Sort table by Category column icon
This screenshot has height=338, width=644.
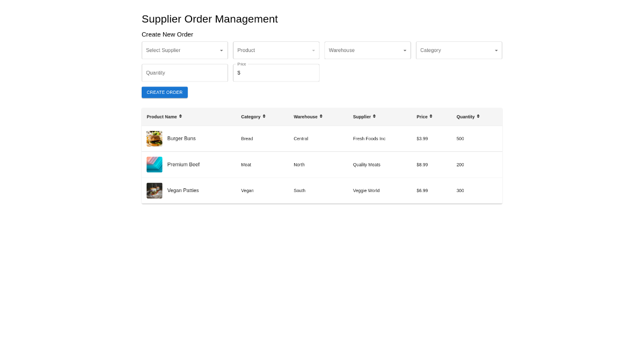[264, 116]
